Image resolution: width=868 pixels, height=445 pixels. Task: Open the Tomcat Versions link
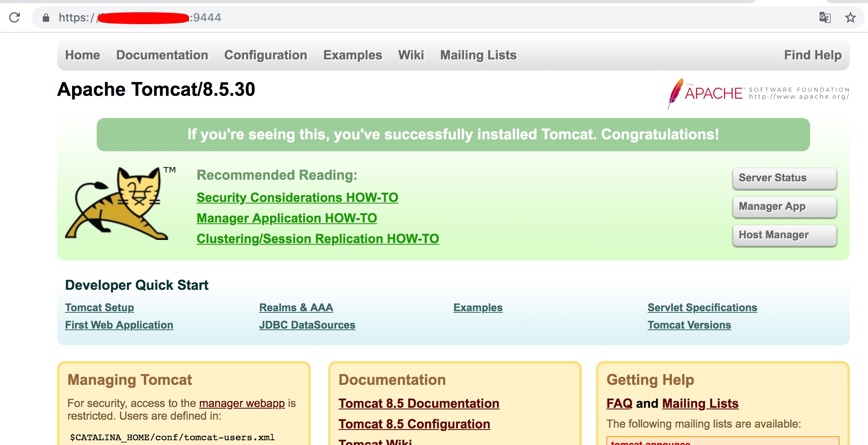[689, 325]
